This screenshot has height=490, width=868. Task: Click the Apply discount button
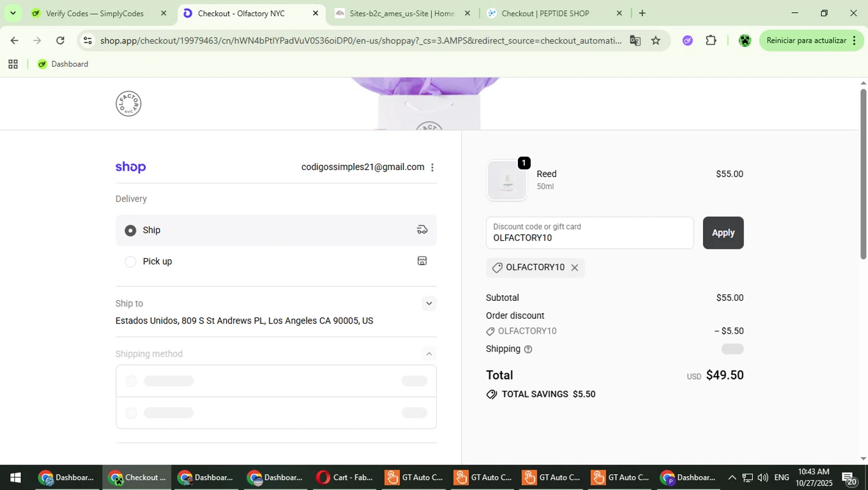723,233
